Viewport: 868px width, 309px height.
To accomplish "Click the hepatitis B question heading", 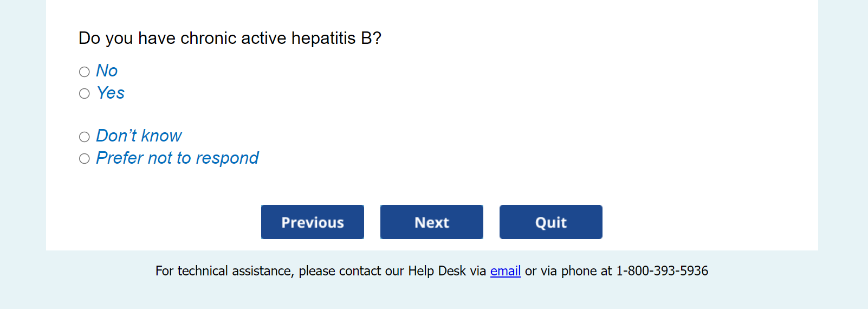I will [230, 38].
